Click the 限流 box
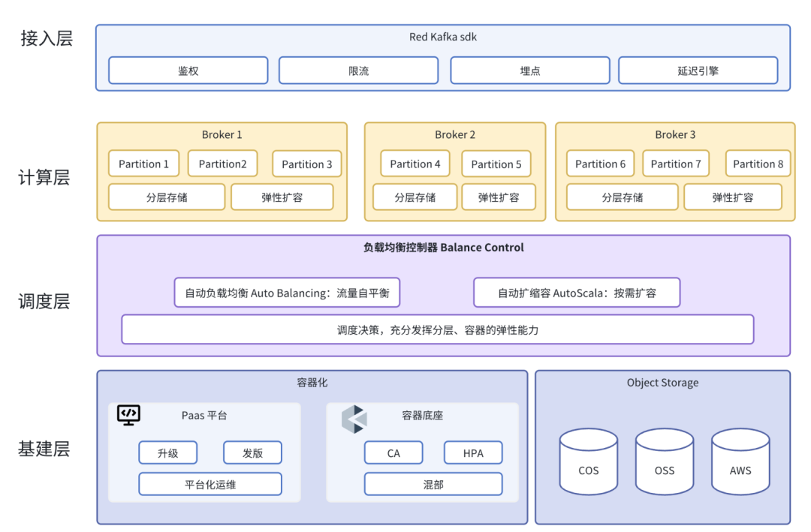The image size is (811, 532). coord(358,71)
